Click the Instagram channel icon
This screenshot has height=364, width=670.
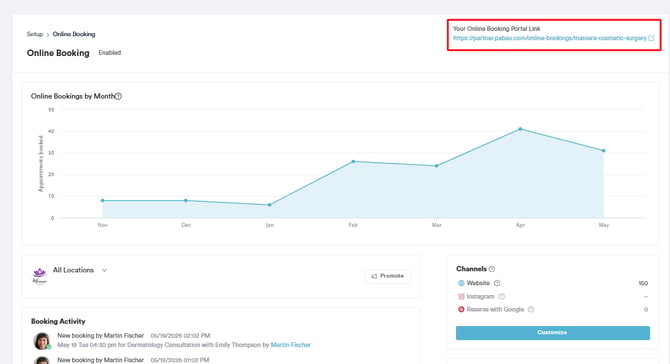(x=461, y=296)
